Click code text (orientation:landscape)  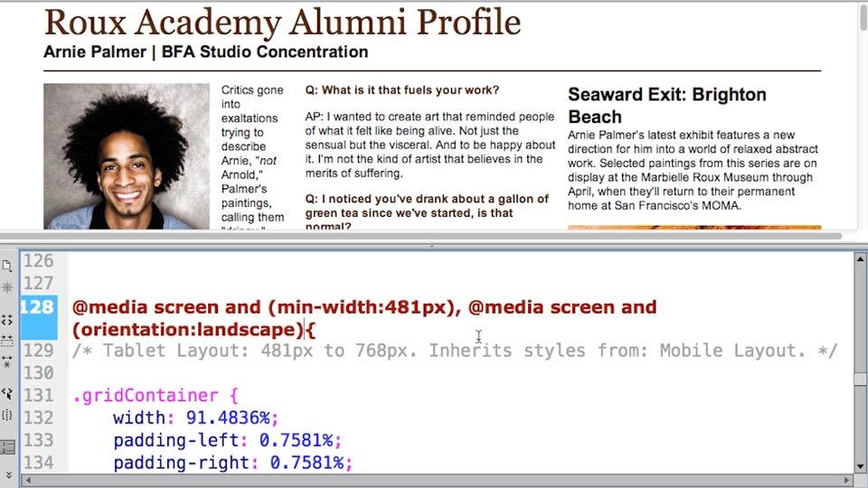point(188,330)
